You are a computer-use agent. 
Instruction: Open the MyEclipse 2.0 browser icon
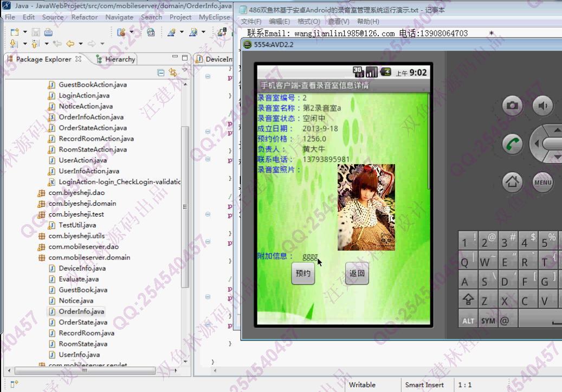(151, 32)
